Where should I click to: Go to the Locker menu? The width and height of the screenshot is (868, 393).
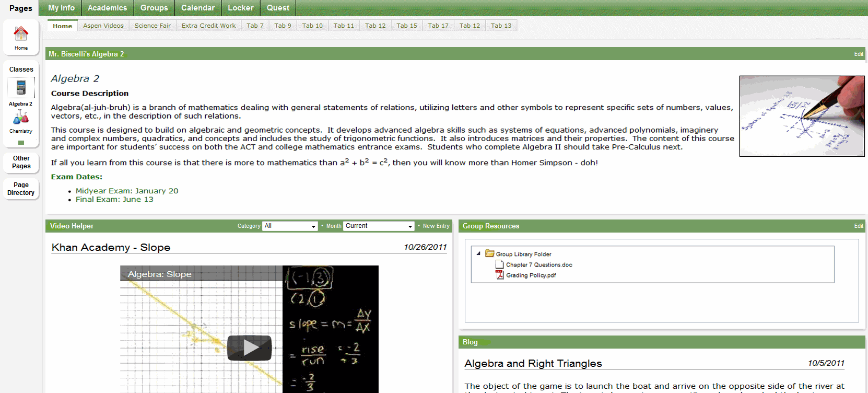point(240,8)
